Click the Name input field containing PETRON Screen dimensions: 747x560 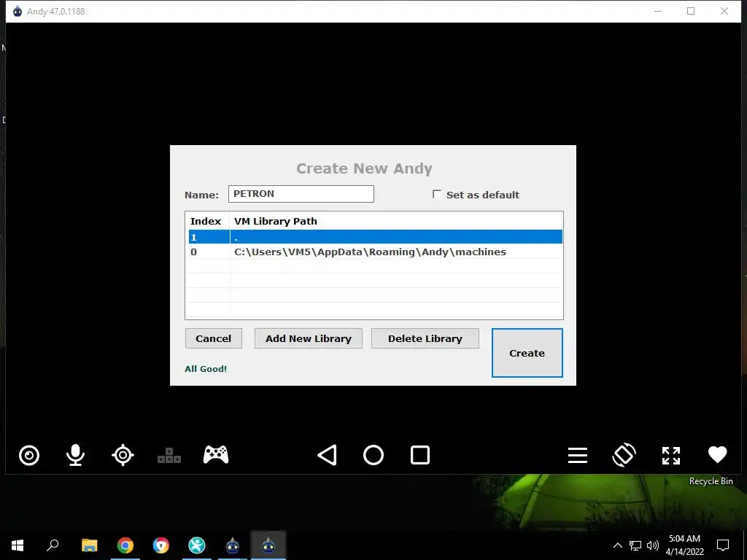(x=301, y=194)
